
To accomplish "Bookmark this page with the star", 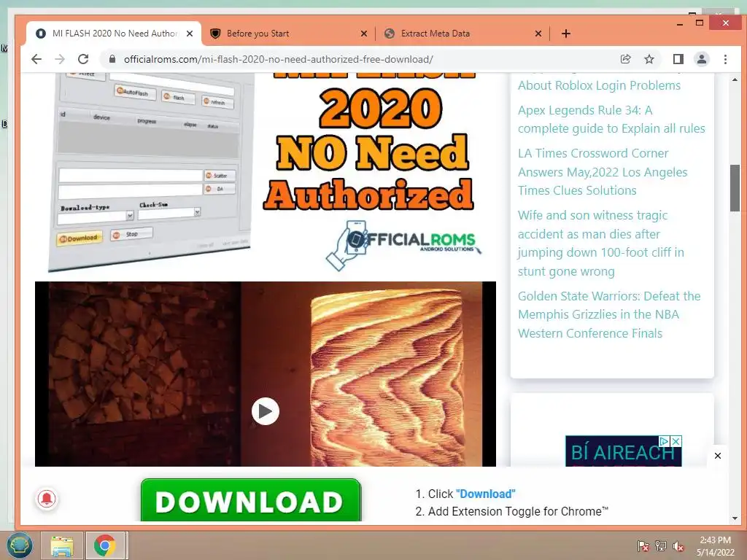I will coord(649,59).
